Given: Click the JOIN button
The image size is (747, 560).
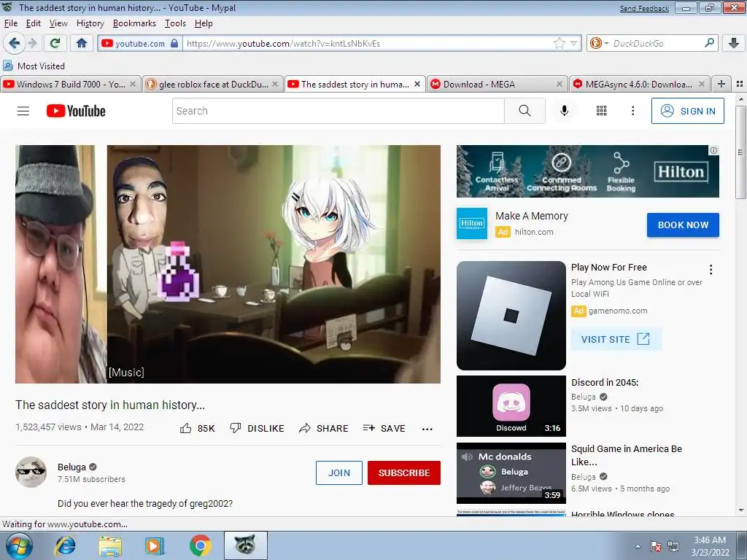Looking at the screenshot, I should (339, 472).
